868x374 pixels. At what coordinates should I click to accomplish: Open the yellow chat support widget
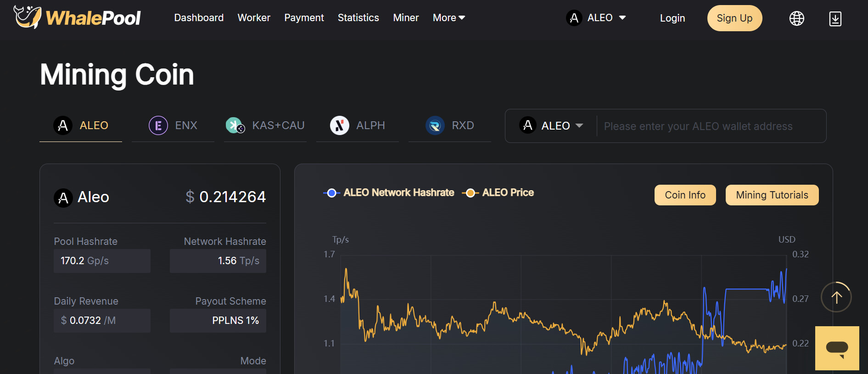coord(837,348)
